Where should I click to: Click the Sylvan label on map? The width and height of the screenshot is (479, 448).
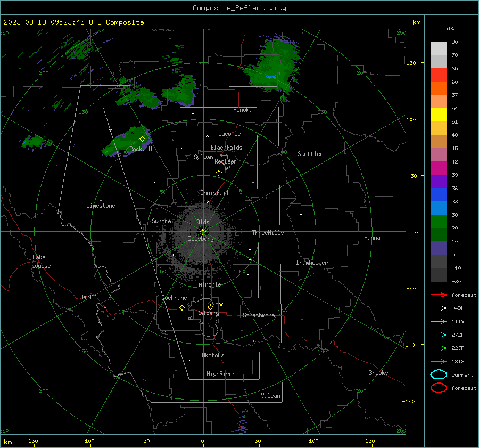click(x=203, y=157)
